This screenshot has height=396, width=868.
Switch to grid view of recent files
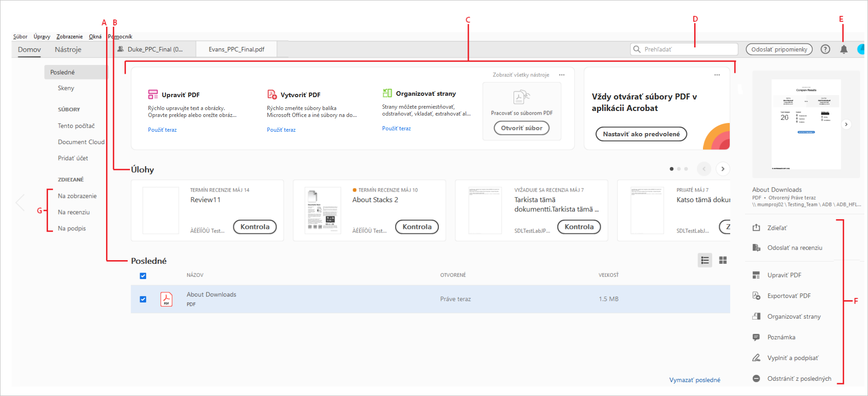coord(723,260)
